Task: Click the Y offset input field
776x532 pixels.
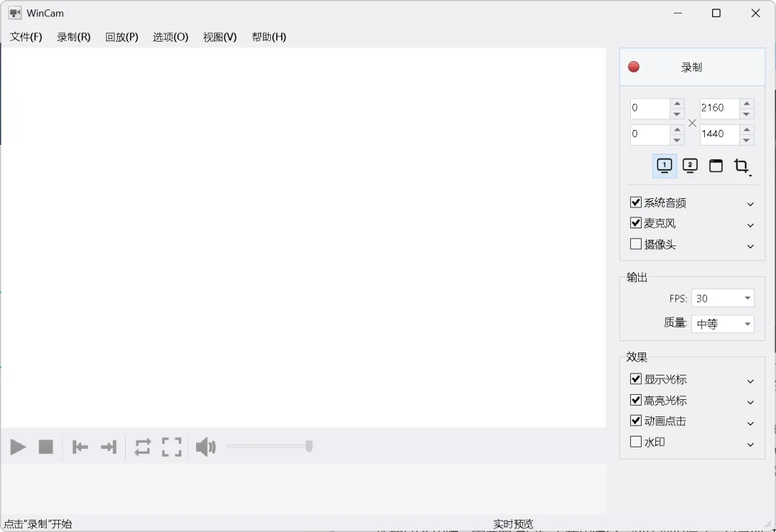Action: tap(650, 134)
